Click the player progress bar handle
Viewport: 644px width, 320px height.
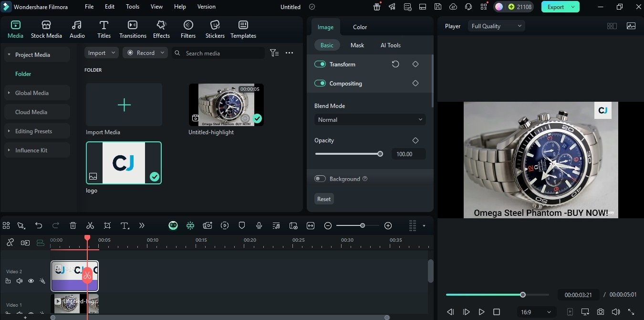click(523, 295)
